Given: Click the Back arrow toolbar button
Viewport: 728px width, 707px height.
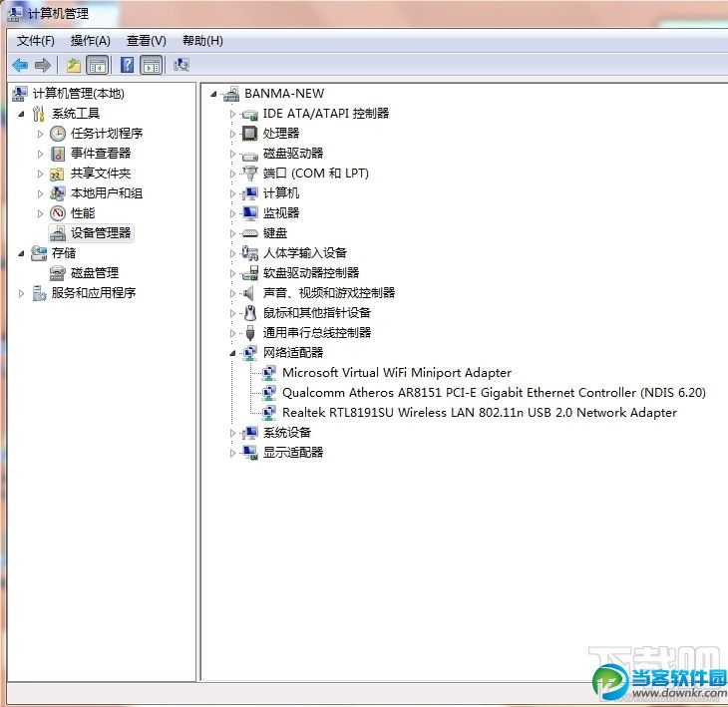Looking at the screenshot, I should click(x=20, y=65).
